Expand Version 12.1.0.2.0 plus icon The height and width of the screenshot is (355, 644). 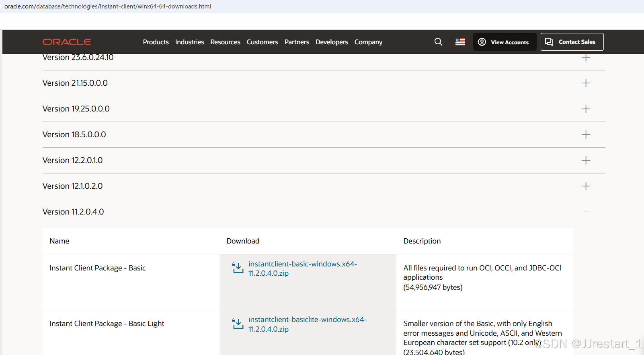(x=586, y=186)
